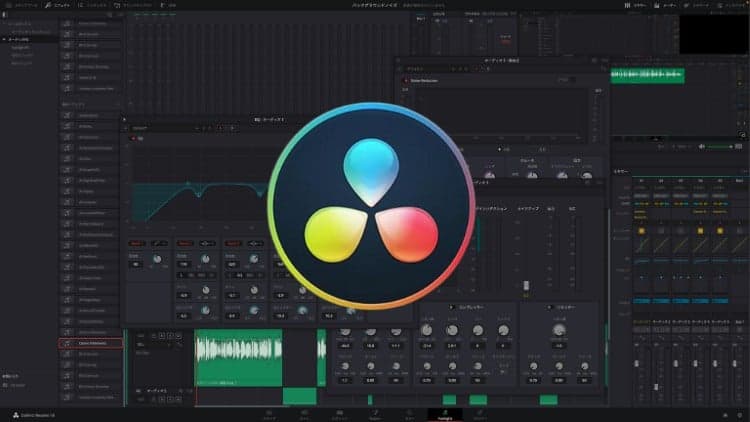Switch to the Color page
This screenshot has width=750, height=422.
[409, 414]
